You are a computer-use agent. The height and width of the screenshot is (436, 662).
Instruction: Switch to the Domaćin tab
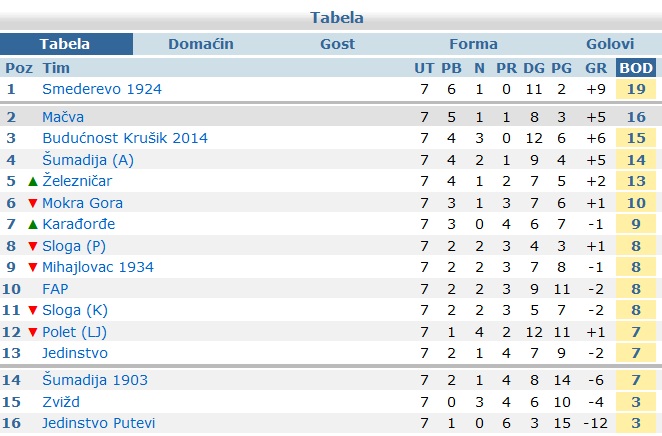point(200,44)
